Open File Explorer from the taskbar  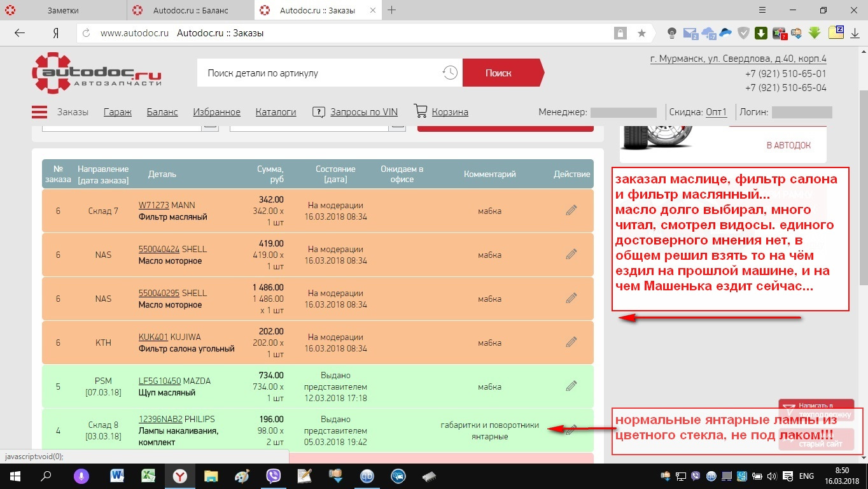[x=211, y=476]
